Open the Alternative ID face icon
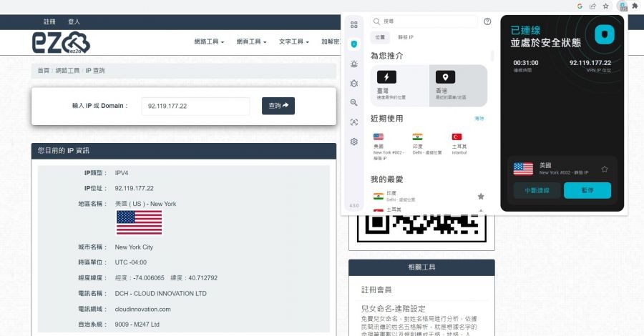The image size is (644, 336). [x=353, y=122]
